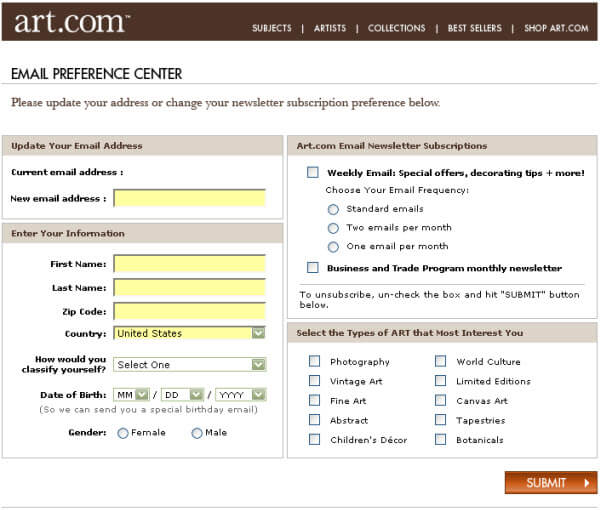600x510 pixels.
Task: Tick the World Culture checkbox
Action: coord(440,361)
